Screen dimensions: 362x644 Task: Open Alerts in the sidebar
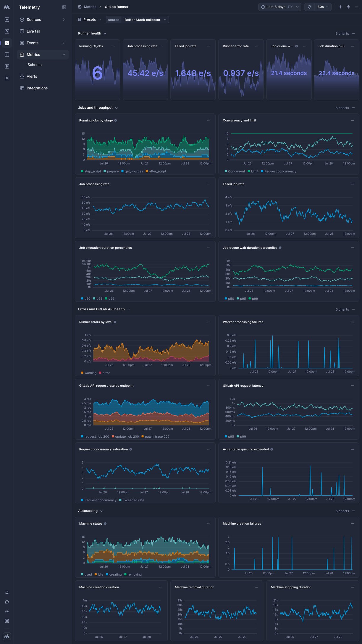tap(42, 76)
